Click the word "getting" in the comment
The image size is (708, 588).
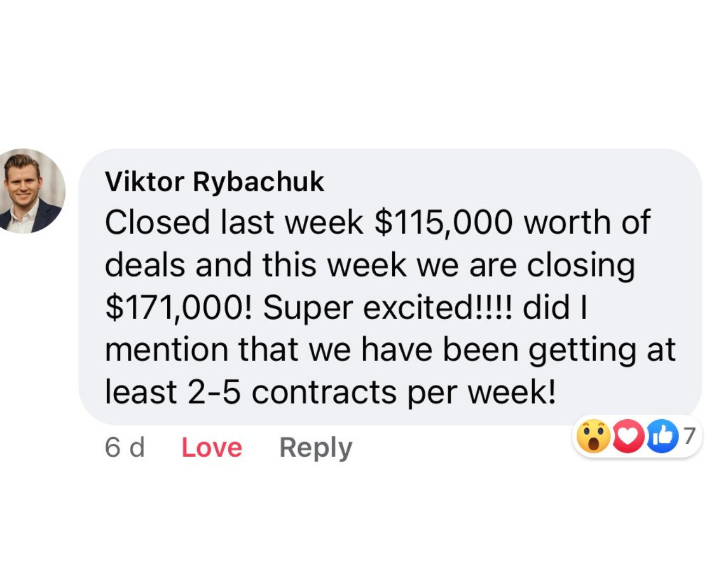tap(582, 350)
